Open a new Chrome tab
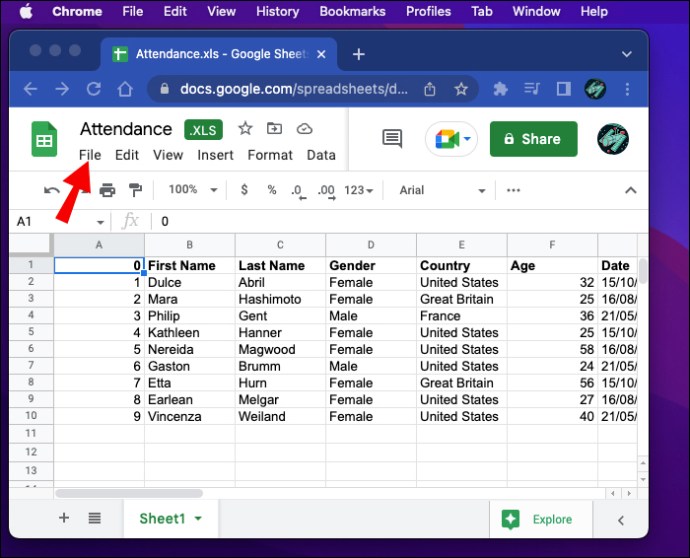Screen dimensions: 690x558 (359, 54)
